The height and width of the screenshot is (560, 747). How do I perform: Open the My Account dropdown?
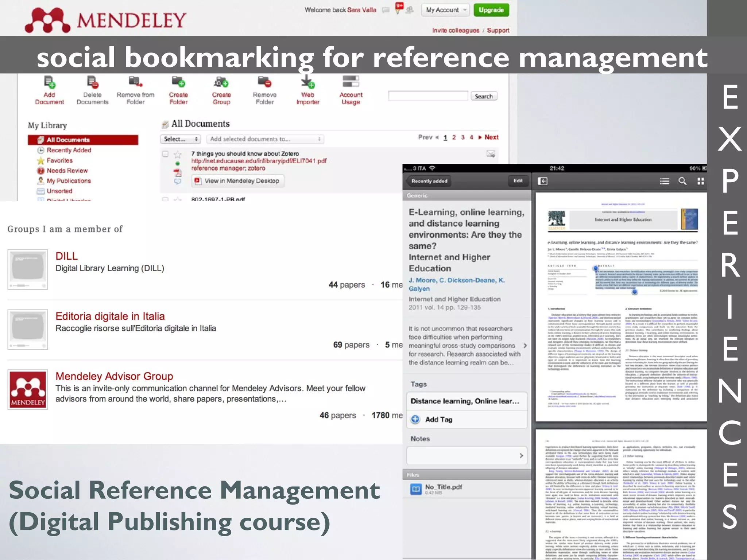click(445, 10)
